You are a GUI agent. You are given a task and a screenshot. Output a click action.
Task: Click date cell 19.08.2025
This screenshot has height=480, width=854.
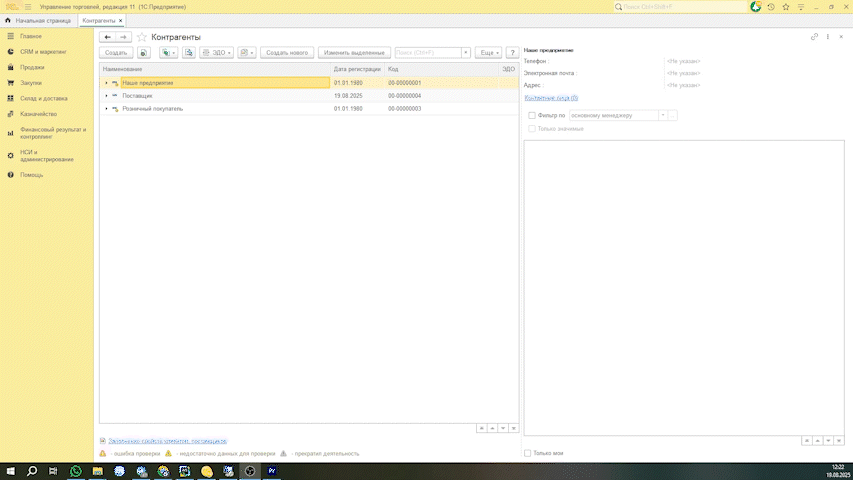pyautogui.click(x=348, y=96)
